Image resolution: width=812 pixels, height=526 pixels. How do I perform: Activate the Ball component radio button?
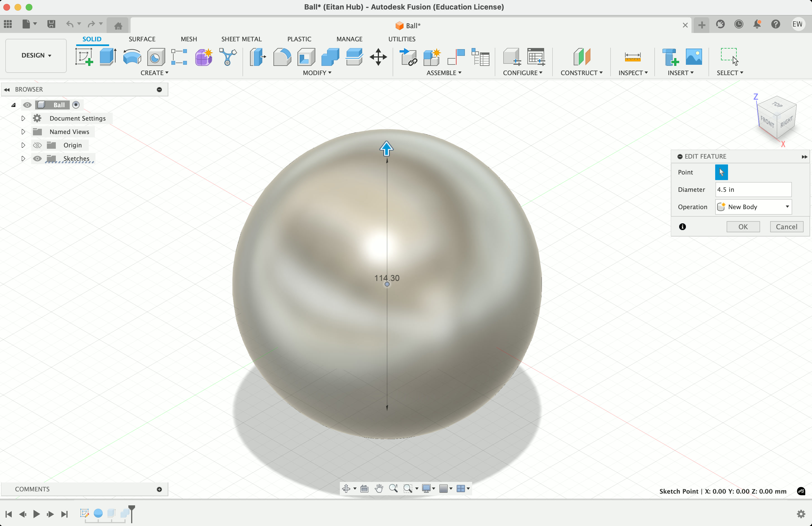[76, 105]
